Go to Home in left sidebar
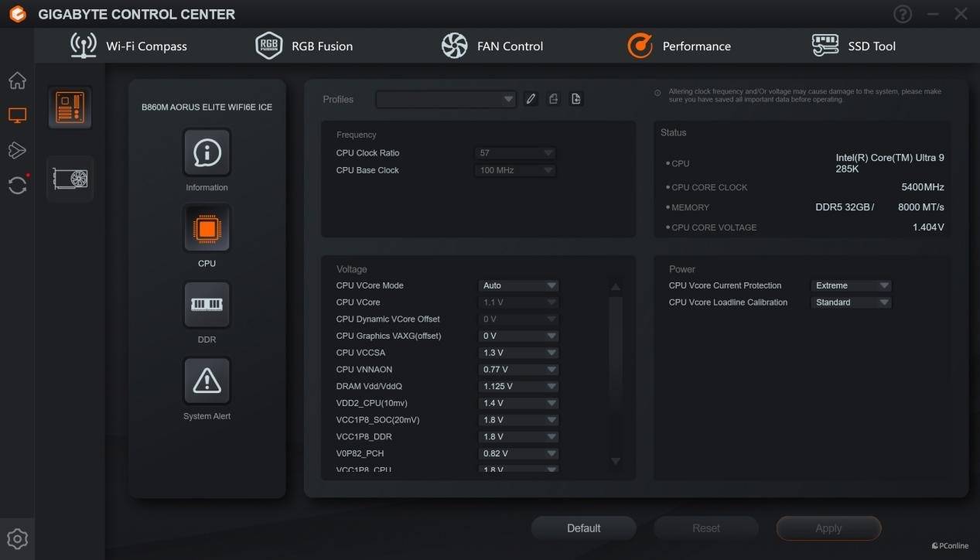This screenshot has height=560, width=980. point(17,81)
